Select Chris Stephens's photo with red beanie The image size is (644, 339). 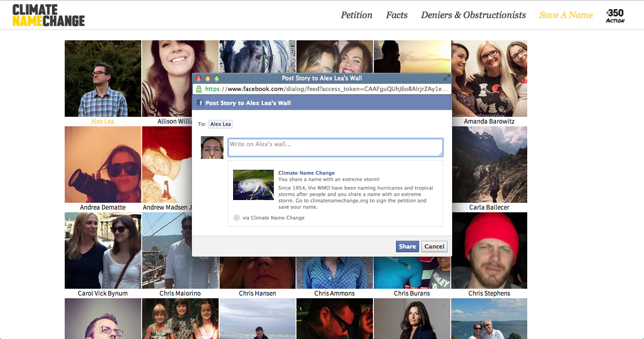(489, 251)
